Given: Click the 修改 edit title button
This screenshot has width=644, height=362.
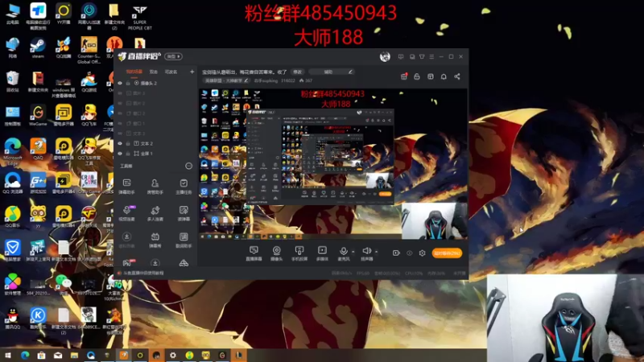Looking at the screenshot, I should click(298, 72).
